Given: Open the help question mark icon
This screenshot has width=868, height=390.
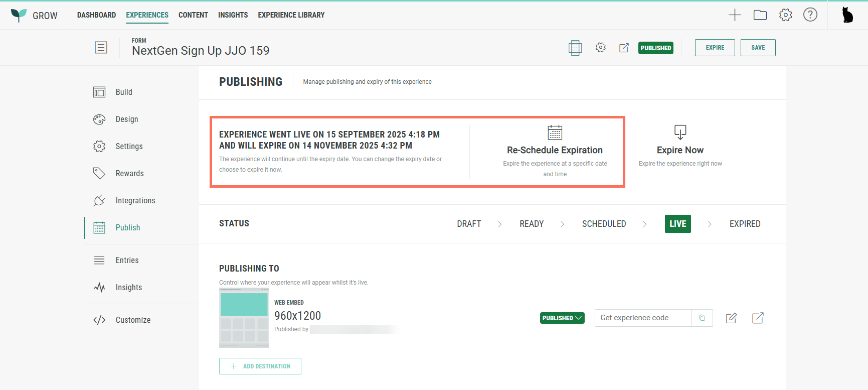Looking at the screenshot, I should 810,15.
